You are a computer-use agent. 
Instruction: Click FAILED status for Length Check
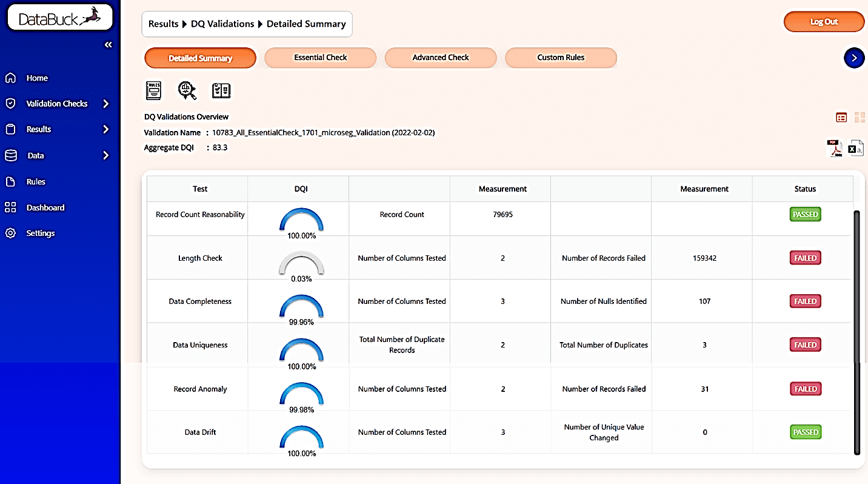805,258
